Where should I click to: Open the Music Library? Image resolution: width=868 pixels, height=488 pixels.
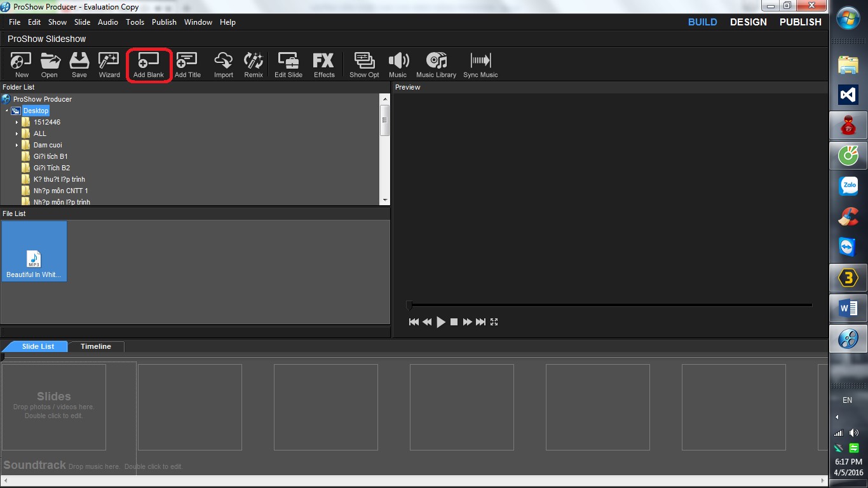pyautogui.click(x=437, y=65)
